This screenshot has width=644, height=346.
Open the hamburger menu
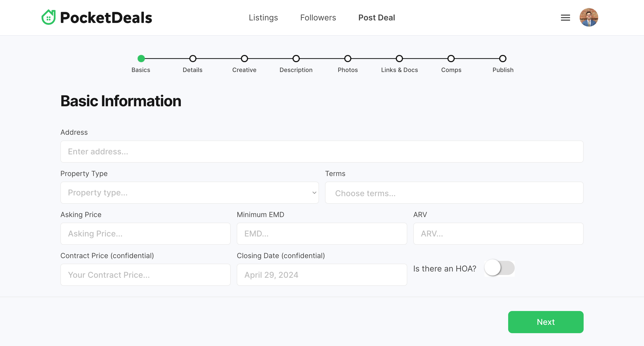tap(565, 18)
